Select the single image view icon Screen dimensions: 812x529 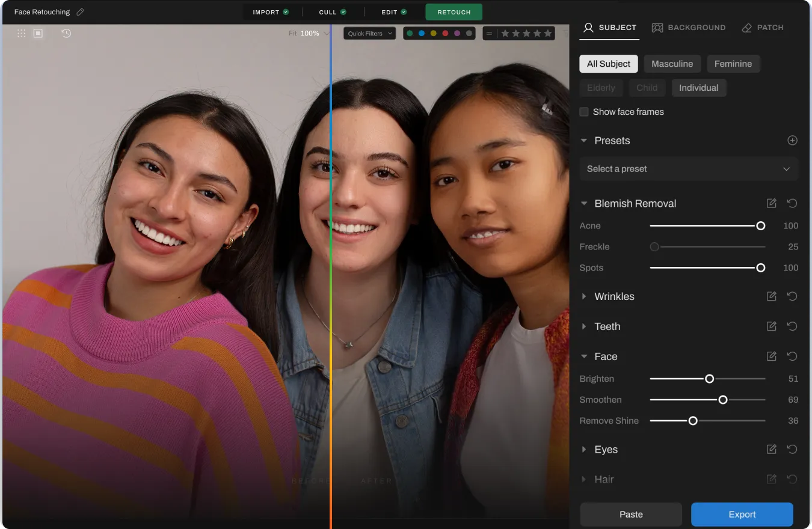[38, 34]
